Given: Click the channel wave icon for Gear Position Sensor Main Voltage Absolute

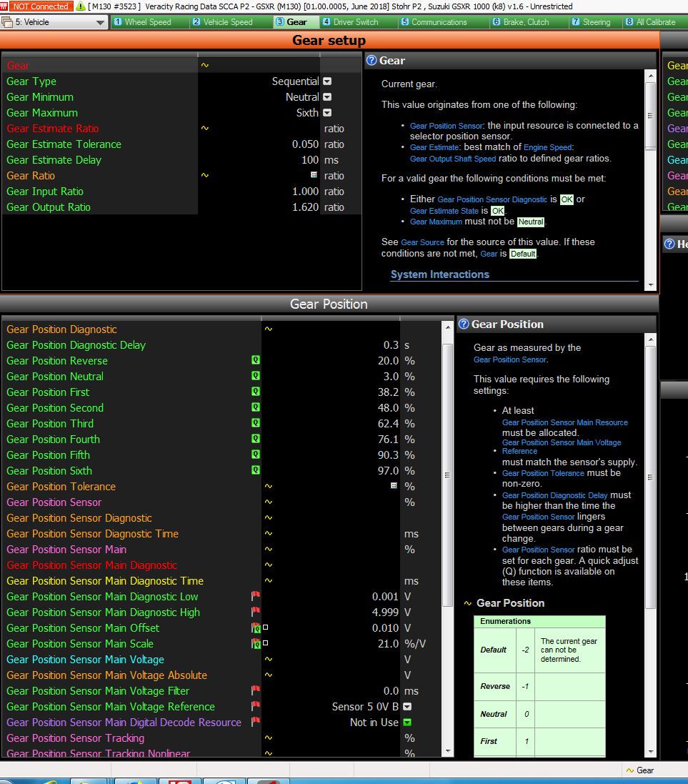Looking at the screenshot, I should coord(269,675).
